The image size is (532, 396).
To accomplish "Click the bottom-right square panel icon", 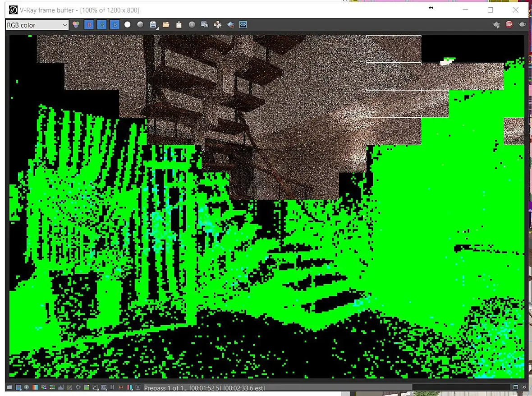I will coord(515,387).
